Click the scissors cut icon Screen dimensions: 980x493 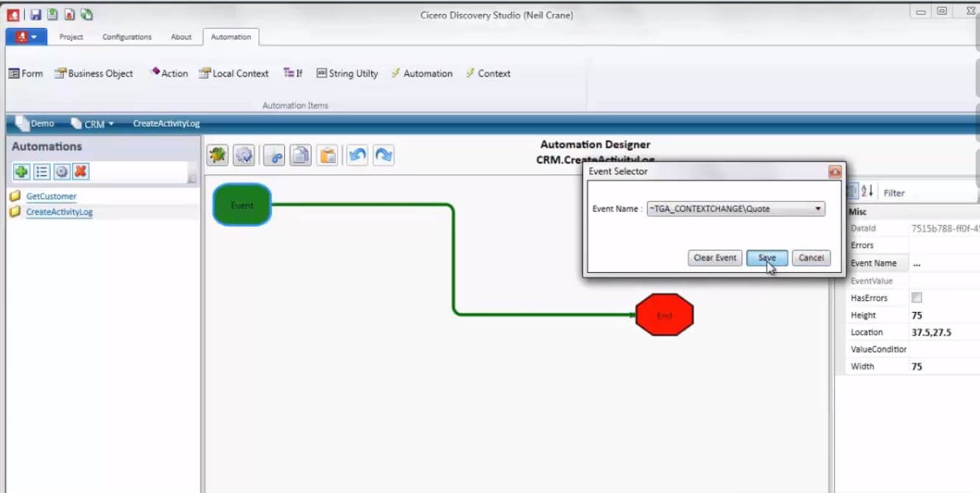point(274,155)
